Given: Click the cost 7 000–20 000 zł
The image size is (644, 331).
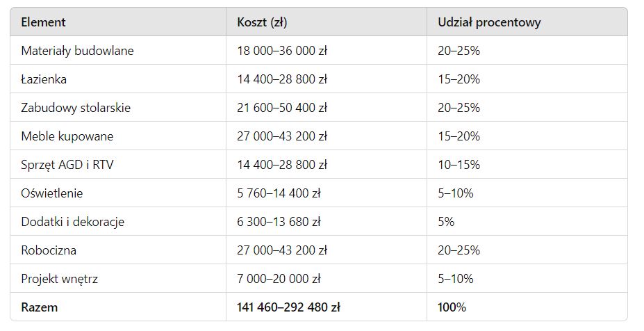Looking at the screenshot, I should point(279,279).
